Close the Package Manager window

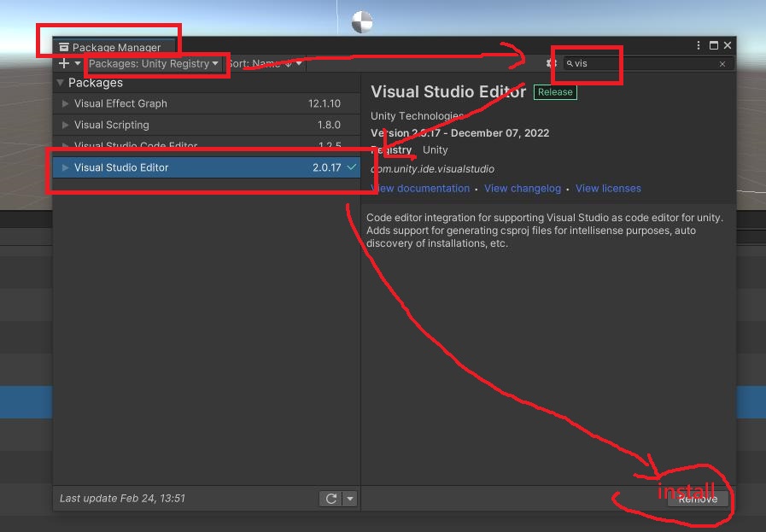point(728,45)
